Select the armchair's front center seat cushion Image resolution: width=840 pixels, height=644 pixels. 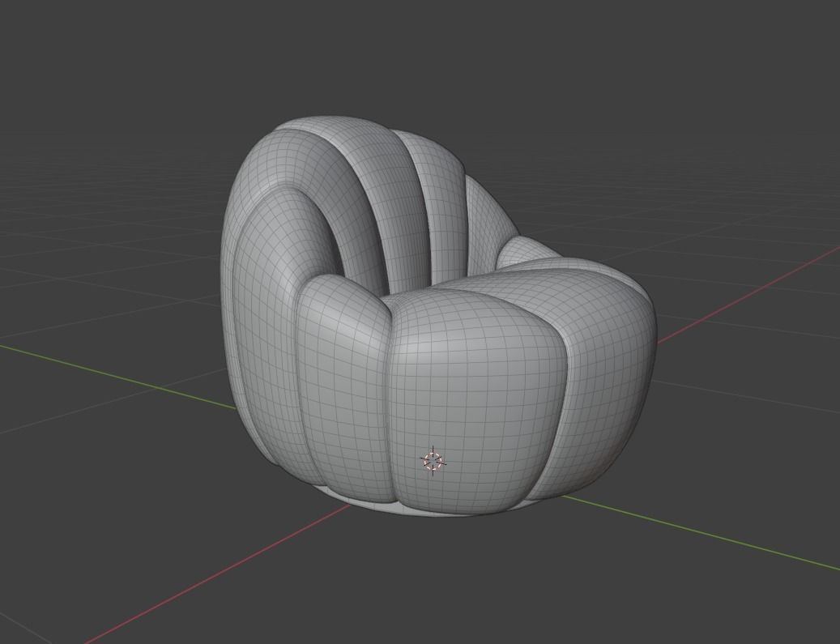pos(477,399)
